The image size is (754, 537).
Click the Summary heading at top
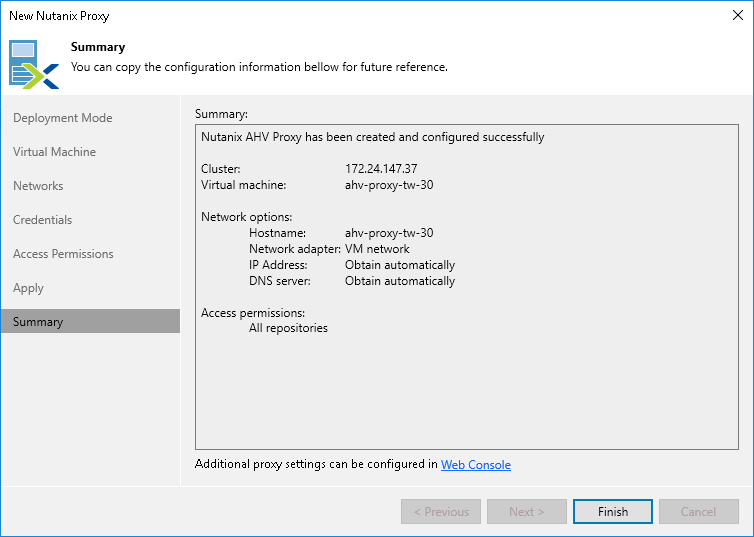98,47
